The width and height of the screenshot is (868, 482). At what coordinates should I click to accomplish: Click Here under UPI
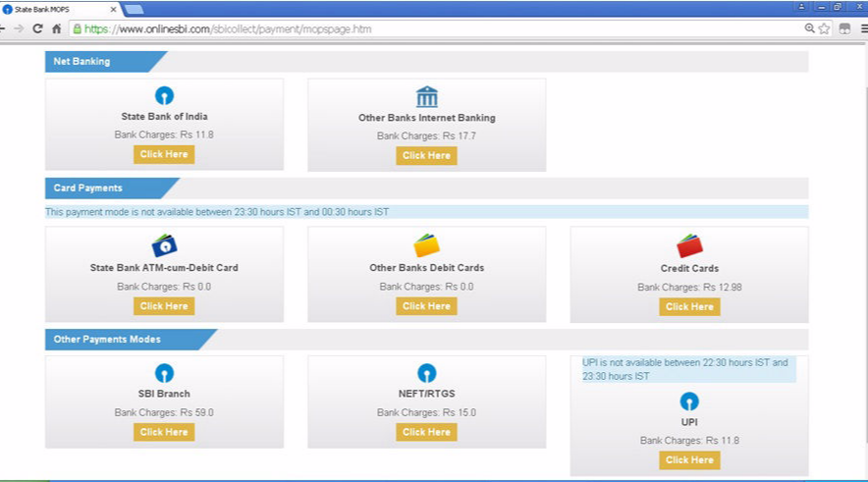click(x=689, y=460)
